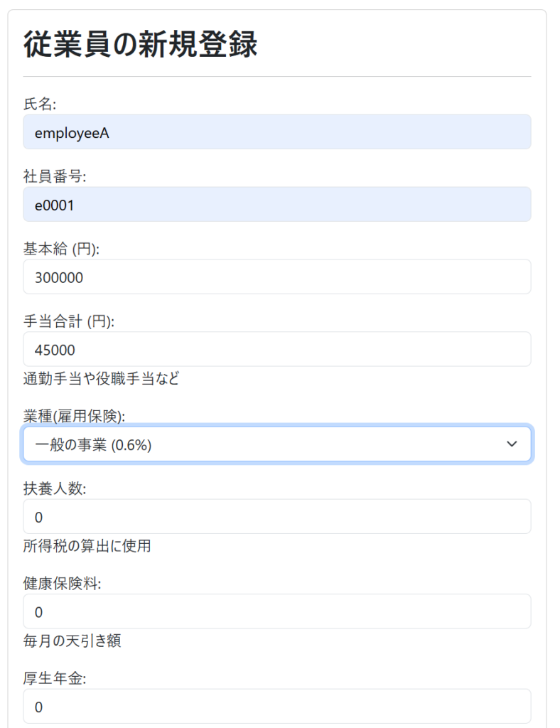Focus the 氏名 field containing employeeA

(276, 132)
